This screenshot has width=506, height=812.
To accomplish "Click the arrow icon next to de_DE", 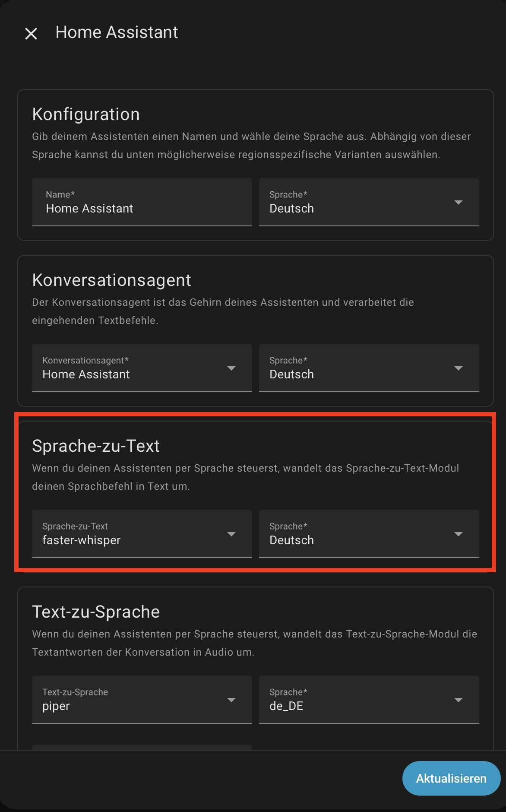I will pos(459,700).
